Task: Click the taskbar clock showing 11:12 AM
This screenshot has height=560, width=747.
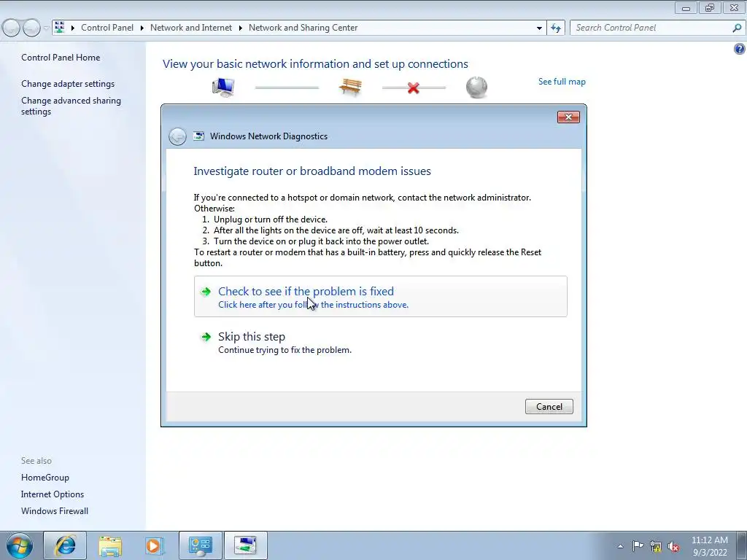Action: click(x=709, y=546)
